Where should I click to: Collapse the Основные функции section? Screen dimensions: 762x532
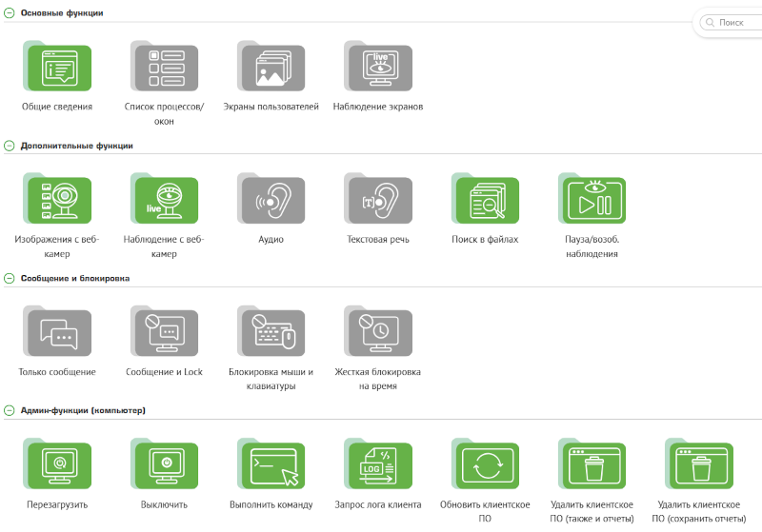(x=10, y=13)
